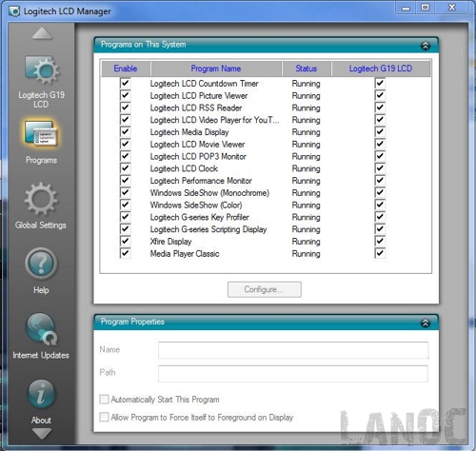Close the Logitech LCD Manager window
The image size is (476, 451).
click(452, 8)
